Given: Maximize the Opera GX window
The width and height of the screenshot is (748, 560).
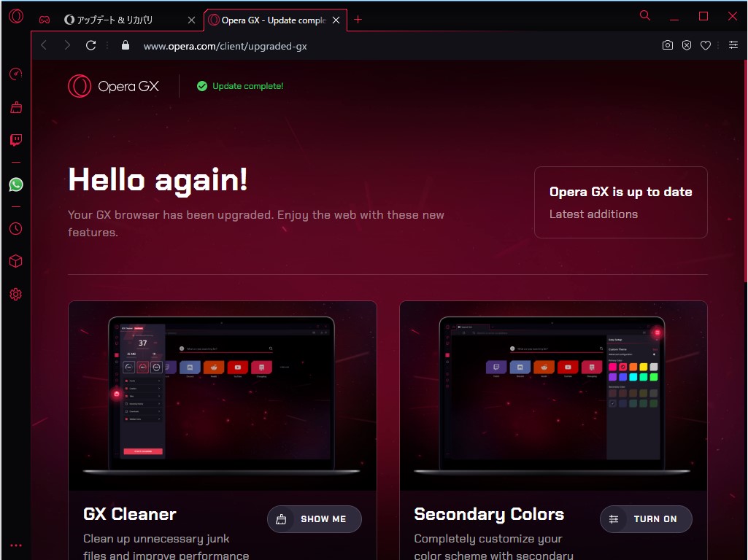Looking at the screenshot, I should point(703,16).
